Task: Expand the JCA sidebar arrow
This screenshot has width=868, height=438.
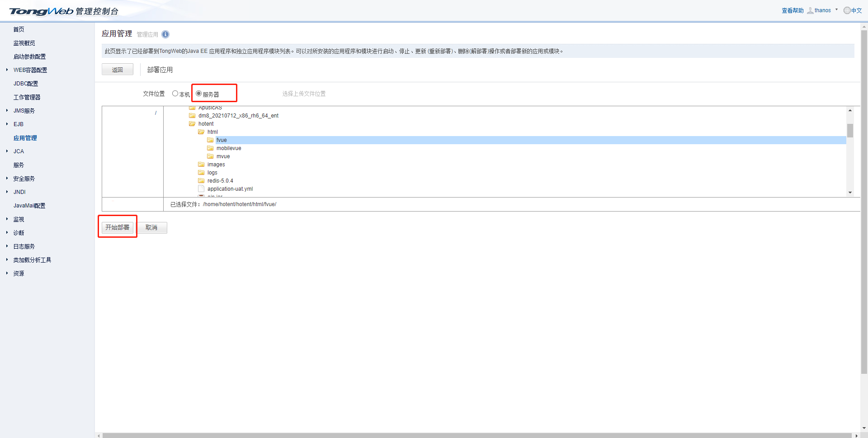Action: (x=7, y=151)
